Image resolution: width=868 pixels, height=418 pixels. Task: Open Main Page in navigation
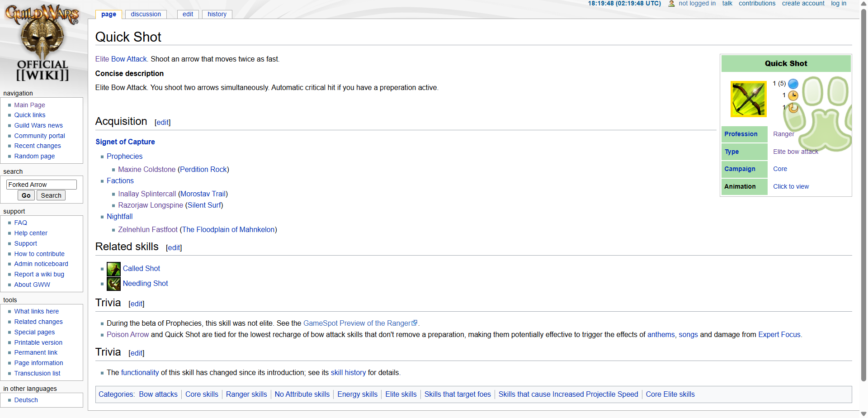(29, 105)
